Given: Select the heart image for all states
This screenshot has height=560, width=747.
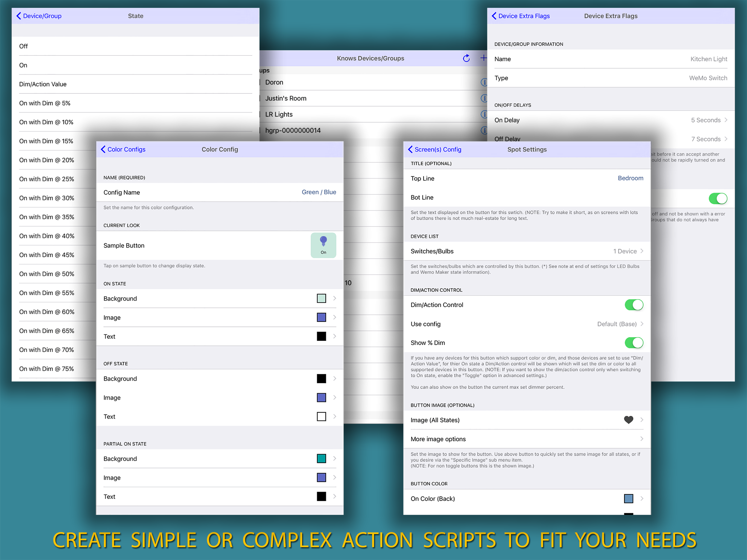Looking at the screenshot, I should tap(628, 420).
